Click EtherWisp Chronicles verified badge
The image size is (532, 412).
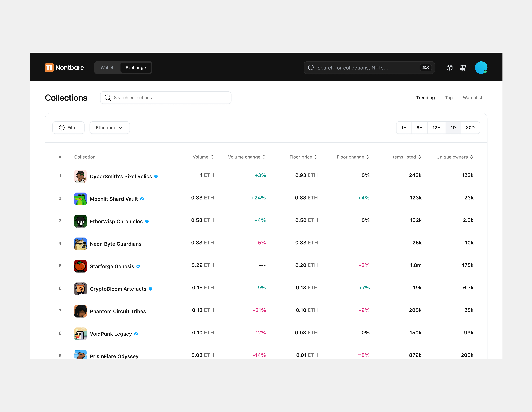(x=147, y=221)
